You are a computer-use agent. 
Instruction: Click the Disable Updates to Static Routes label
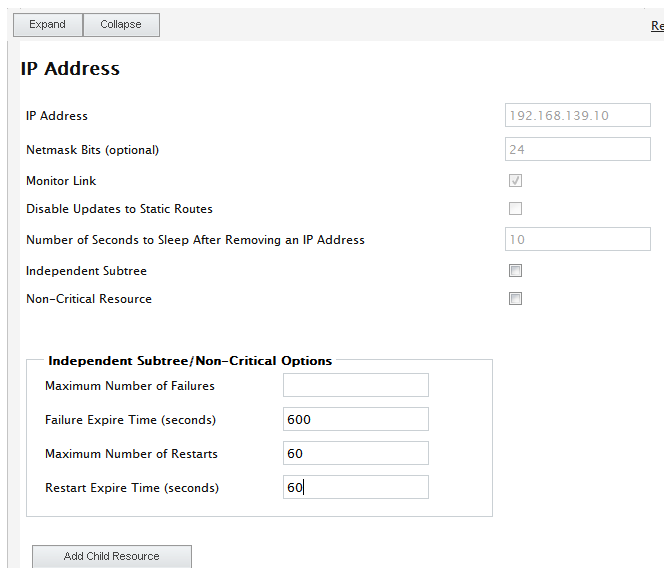pyautogui.click(x=119, y=209)
